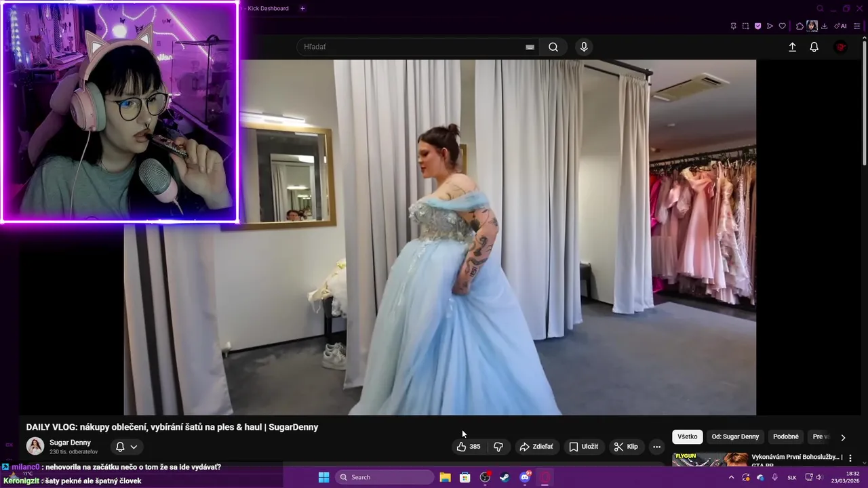Open the browser AI assistant button
Image resolution: width=868 pixels, height=488 pixels.
(x=840, y=26)
